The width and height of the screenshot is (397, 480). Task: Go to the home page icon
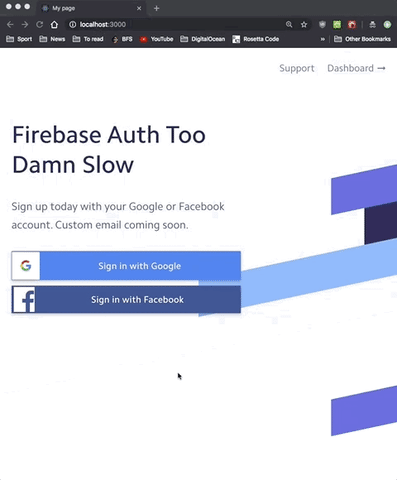tap(54, 24)
